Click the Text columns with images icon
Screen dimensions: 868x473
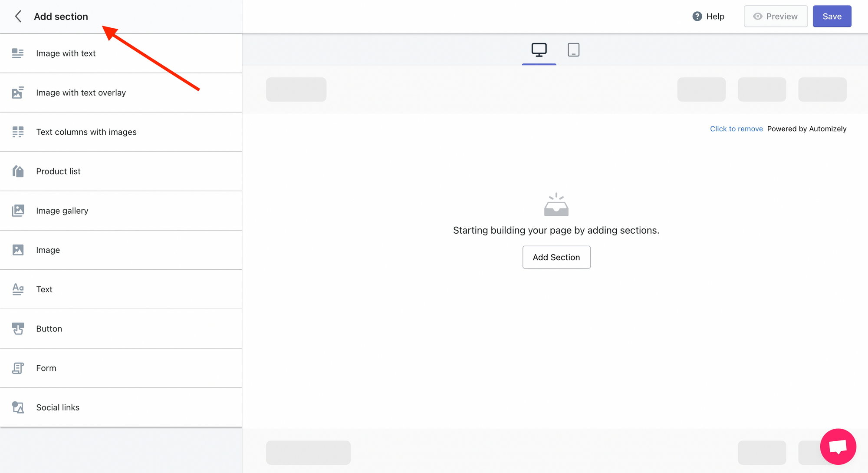coord(18,132)
